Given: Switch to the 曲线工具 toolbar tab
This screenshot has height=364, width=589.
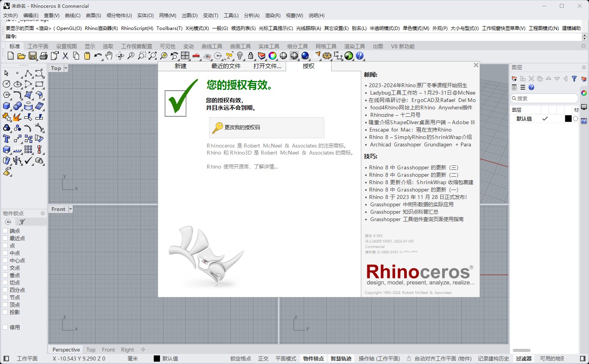Looking at the screenshot, I should (212, 46).
